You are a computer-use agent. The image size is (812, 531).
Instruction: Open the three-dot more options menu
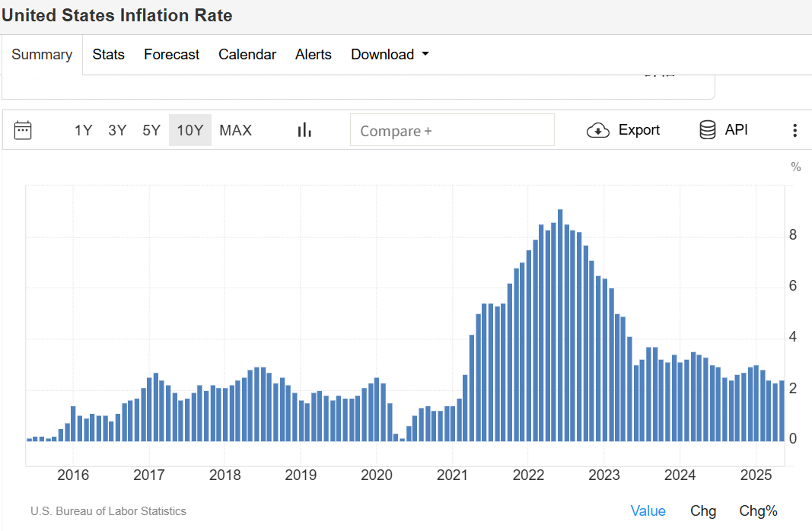tap(794, 130)
